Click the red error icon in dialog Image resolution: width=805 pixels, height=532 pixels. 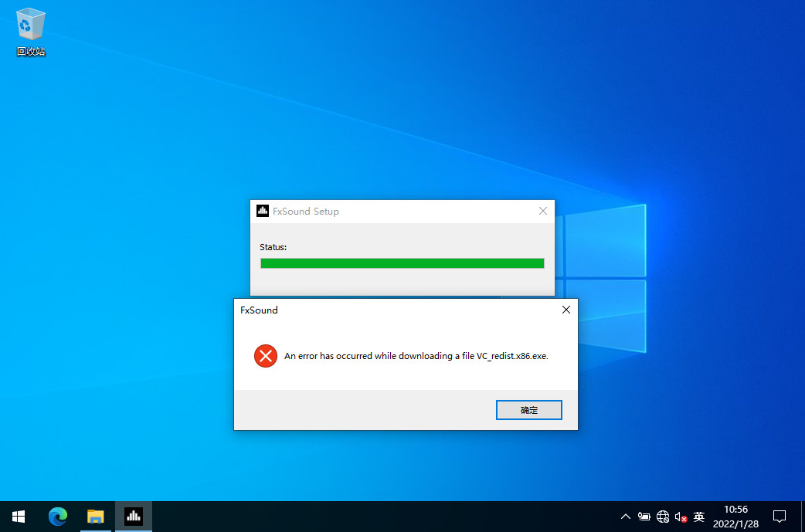[x=266, y=356]
